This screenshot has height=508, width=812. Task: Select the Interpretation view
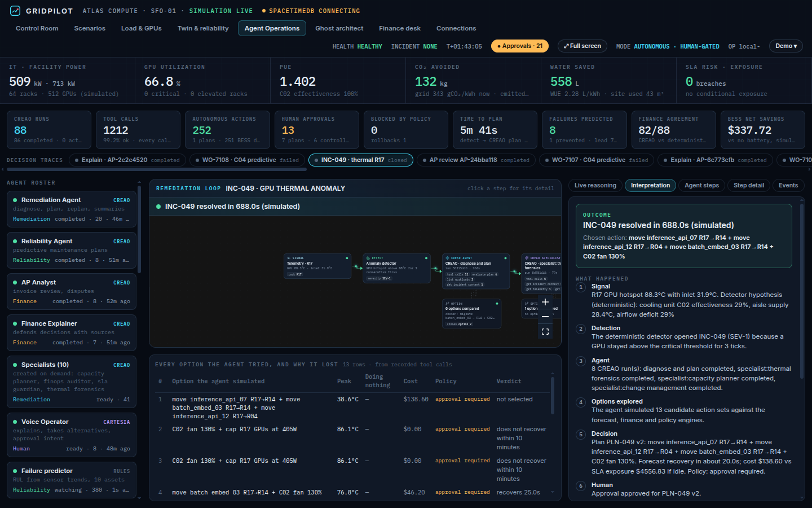coord(650,185)
